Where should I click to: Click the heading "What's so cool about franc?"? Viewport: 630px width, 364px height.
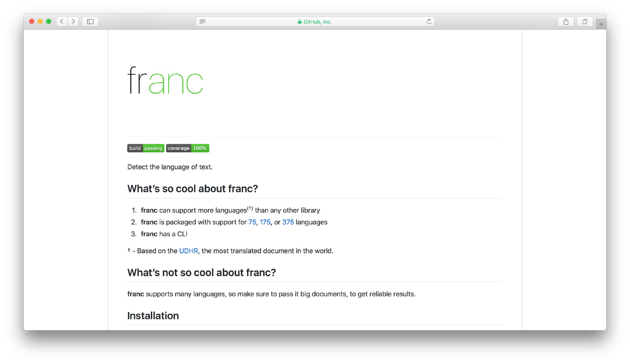192,189
